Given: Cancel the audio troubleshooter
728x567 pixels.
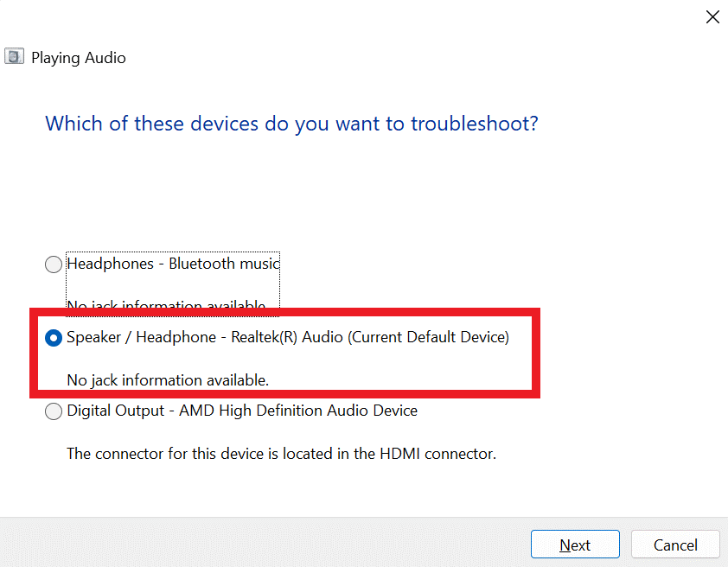Looking at the screenshot, I should (675, 545).
